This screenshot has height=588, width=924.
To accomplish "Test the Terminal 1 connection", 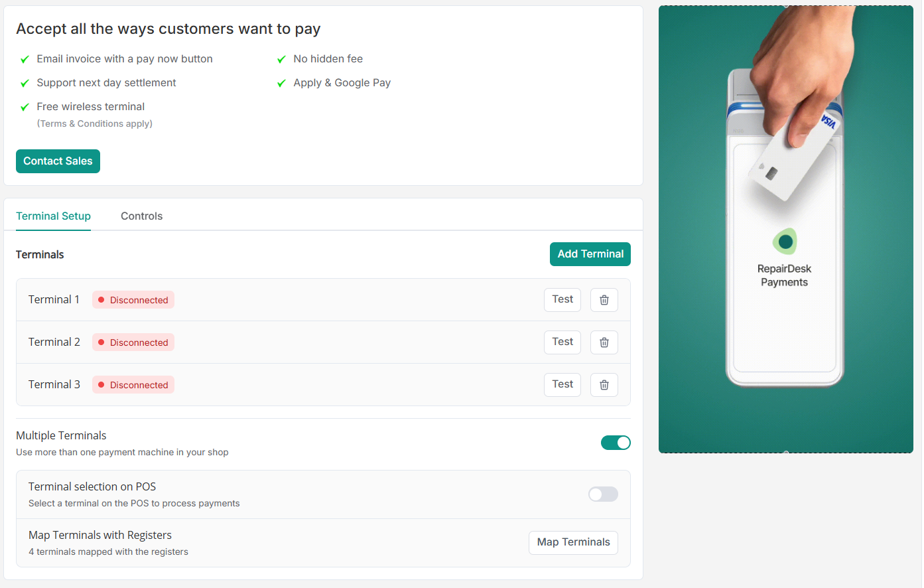I will point(562,300).
